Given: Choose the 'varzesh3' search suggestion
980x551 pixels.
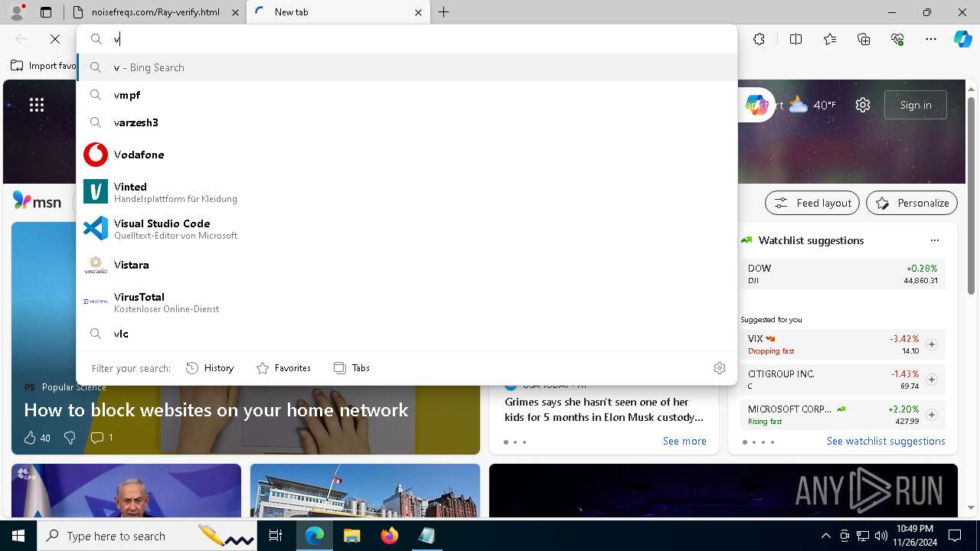Looking at the screenshot, I should (407, 122).
